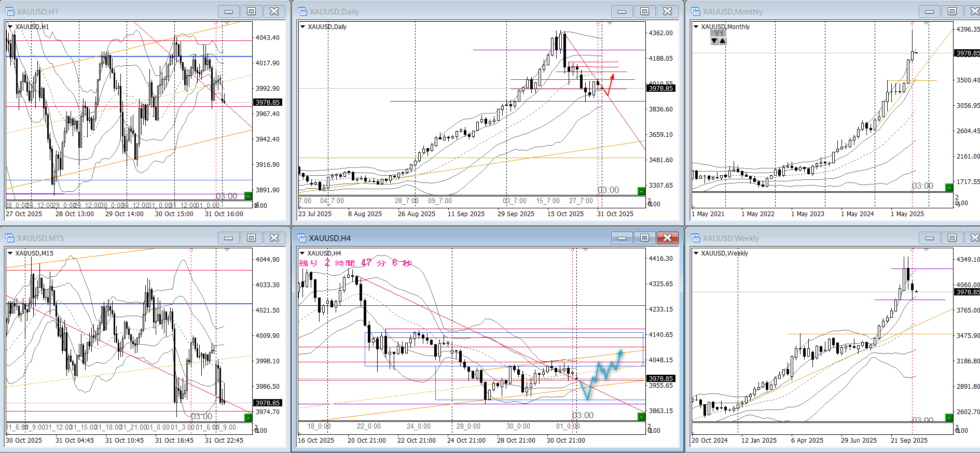The image size is (980, 453).
Task: Maximize the XAUUSD,Weekly chart window
Action: pyautogui.click(x=952, y=238)
